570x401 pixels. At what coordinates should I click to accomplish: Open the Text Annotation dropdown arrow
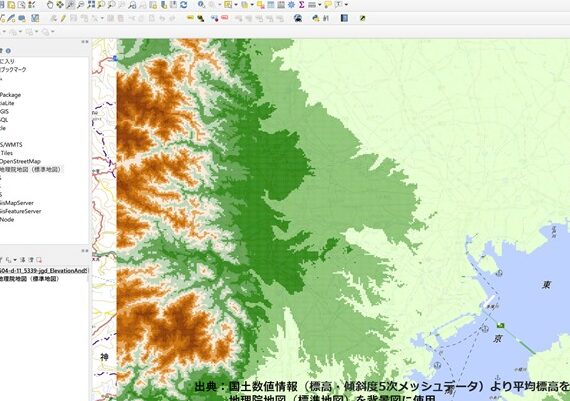pyautogui.click(x=346, y=5)
